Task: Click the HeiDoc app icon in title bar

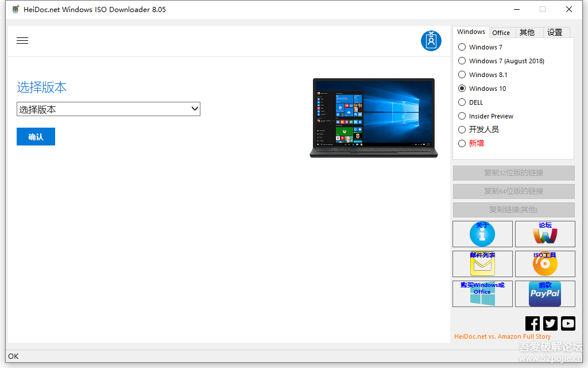Action: [x=16, y=9]
